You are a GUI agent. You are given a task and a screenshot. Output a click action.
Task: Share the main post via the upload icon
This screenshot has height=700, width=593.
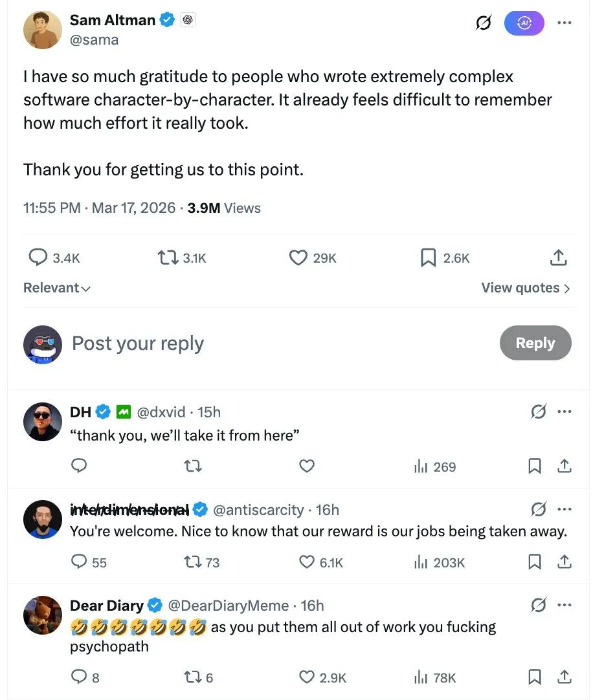[x=558, y=257]
